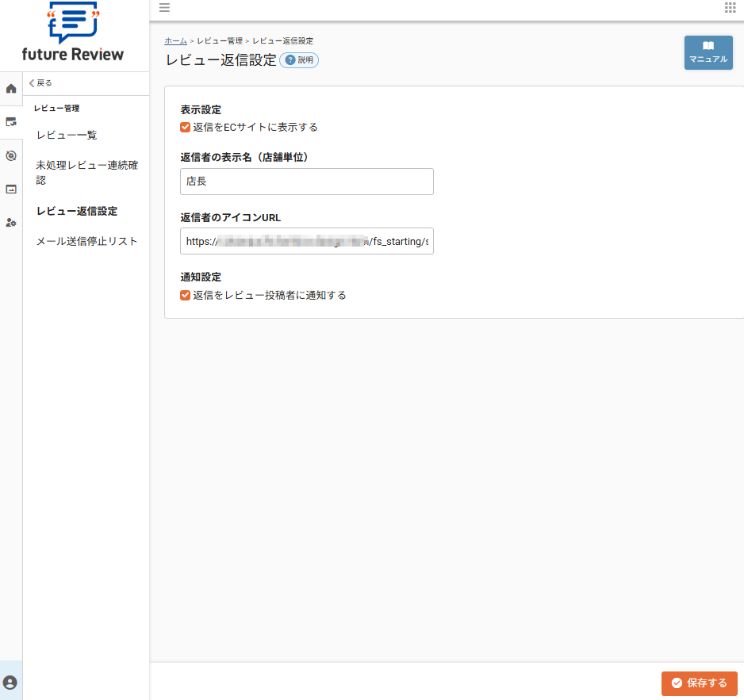Open レビュー一覧 in the sidebar menu

coord(68,134)
